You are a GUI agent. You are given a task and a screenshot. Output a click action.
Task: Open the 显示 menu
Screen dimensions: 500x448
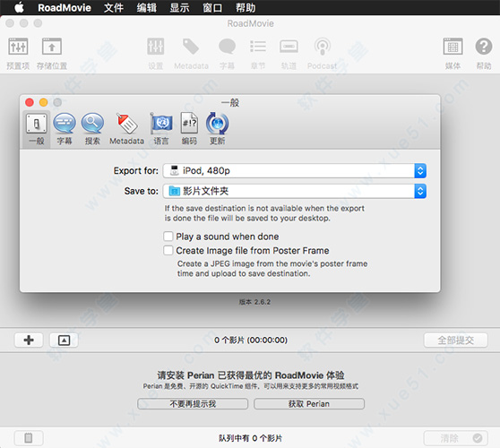(x=179, y=7)
